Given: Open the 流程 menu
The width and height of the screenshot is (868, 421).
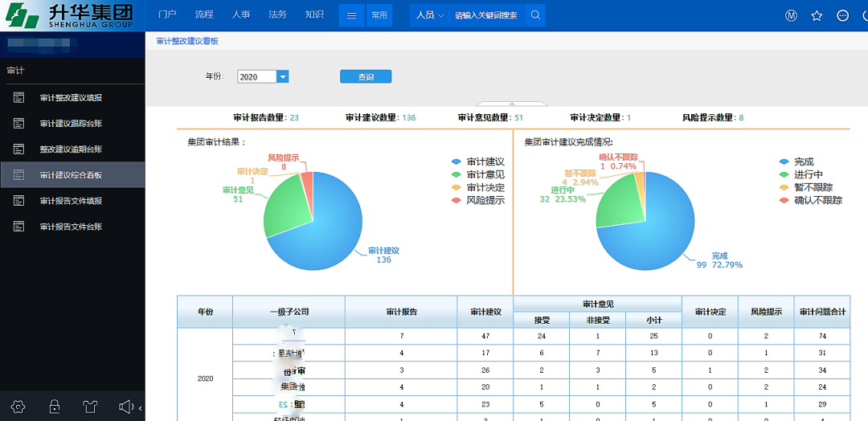Looking at the screenshot, I should click(x=204, y=14).
